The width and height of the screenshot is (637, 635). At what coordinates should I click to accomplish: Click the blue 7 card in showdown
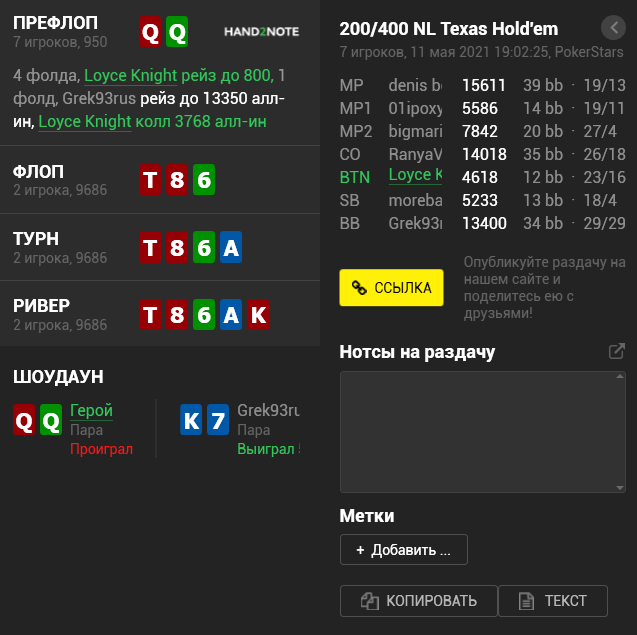218,420
